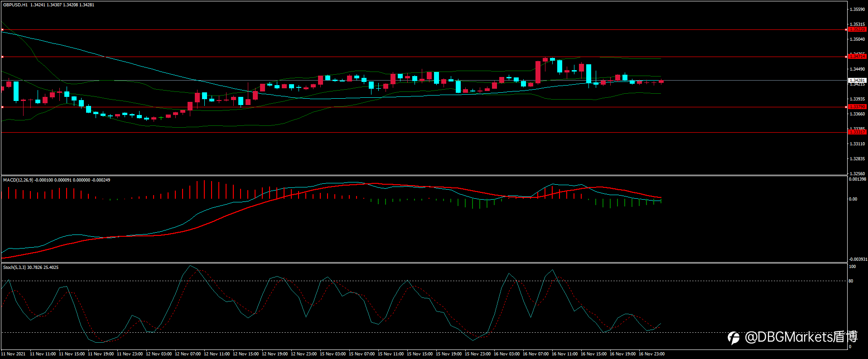
Task: Click the @DBGMarkets watermark text
Action: coord(801,337)
